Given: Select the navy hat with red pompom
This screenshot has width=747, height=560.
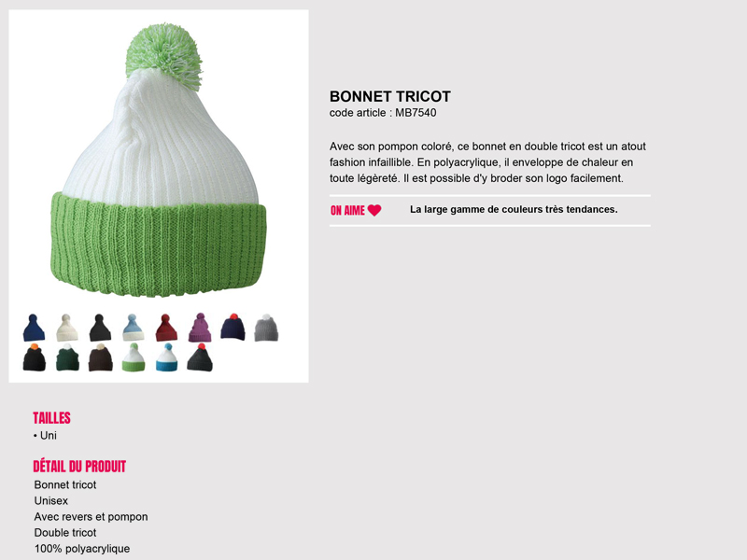Looking at the screenshot, I should [x=233, y=327].
